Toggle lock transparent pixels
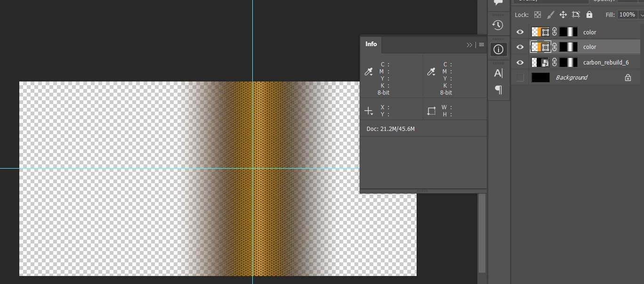Screen dimensions: 644x284 click(538, 15)
